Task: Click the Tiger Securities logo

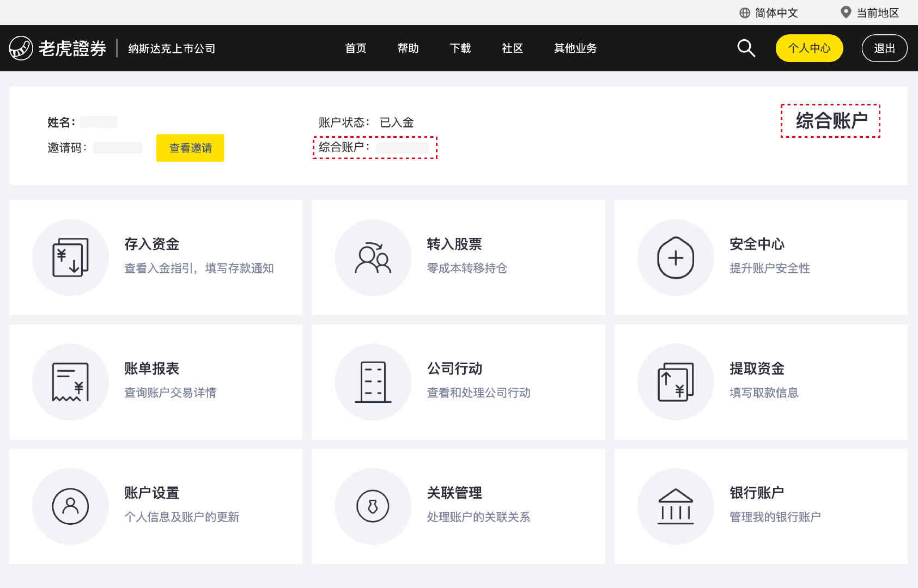Action: tap(58, 48)
